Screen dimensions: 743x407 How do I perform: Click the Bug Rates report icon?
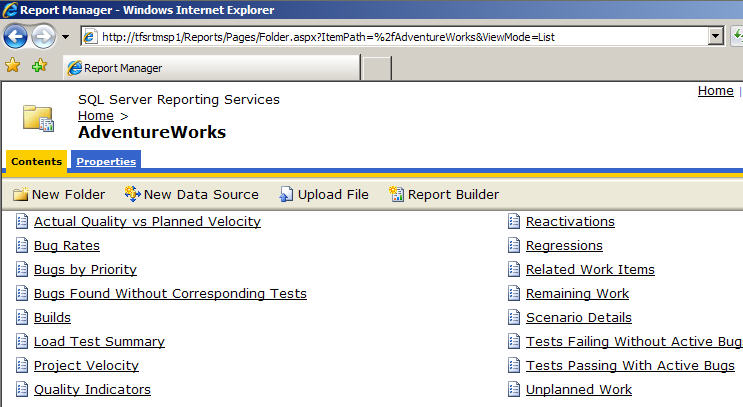point(22,245)
